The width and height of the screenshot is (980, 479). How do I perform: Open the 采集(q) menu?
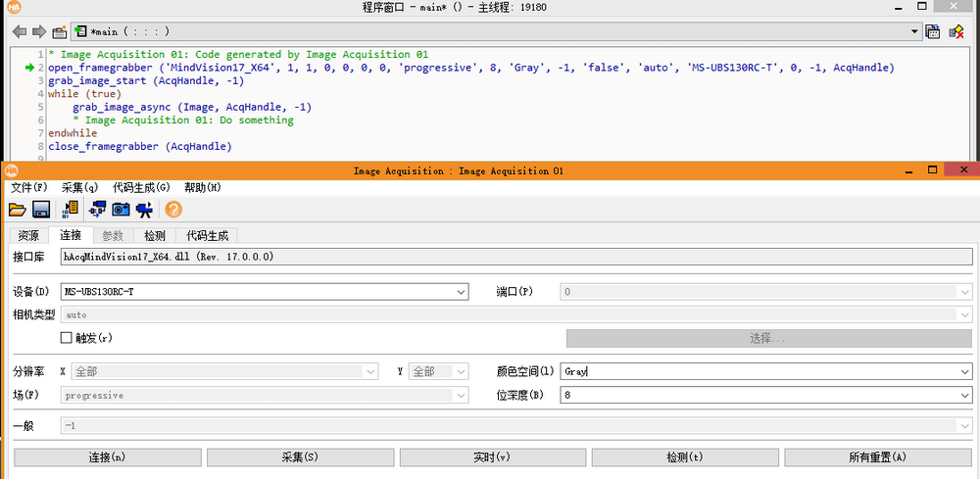pos(79,187)
